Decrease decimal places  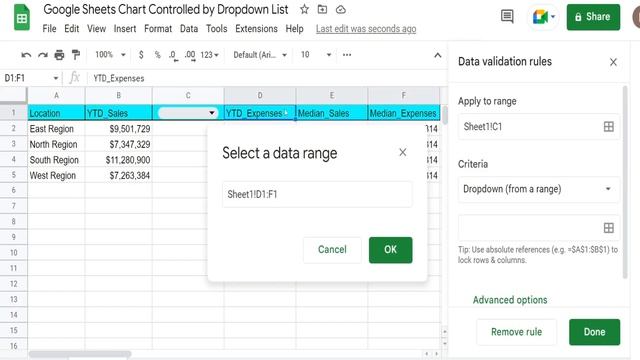173,55
